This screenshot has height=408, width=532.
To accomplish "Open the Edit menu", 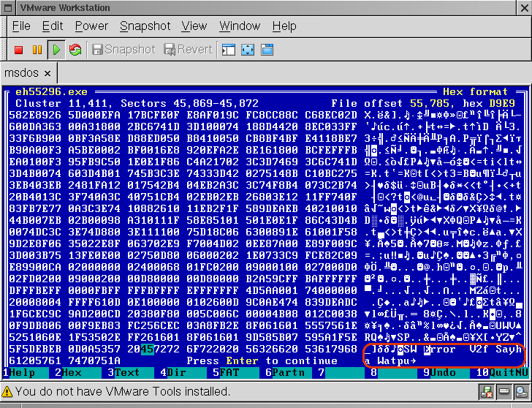I will point(53,26).
